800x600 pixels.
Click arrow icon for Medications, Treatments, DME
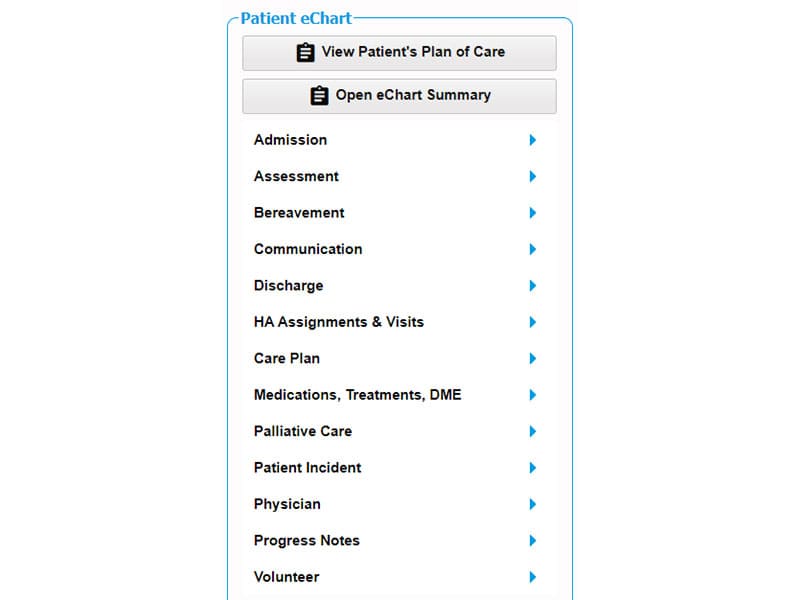click(x=532, y=395)
